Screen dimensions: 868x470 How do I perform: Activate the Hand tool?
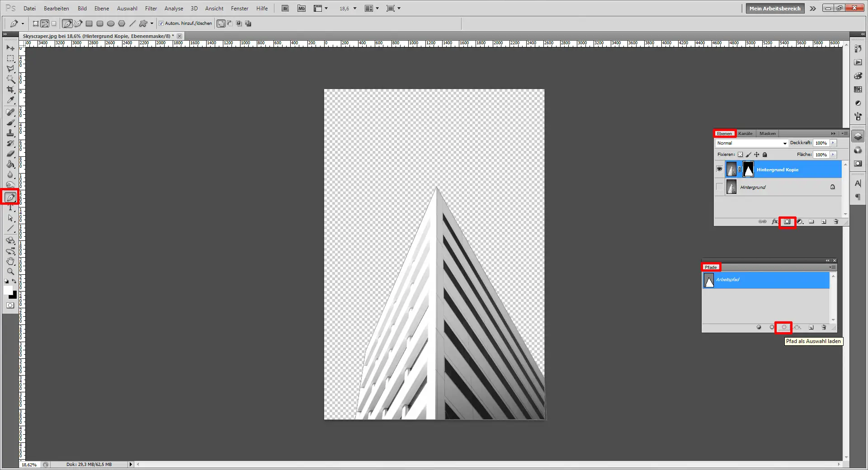point(10,261)
